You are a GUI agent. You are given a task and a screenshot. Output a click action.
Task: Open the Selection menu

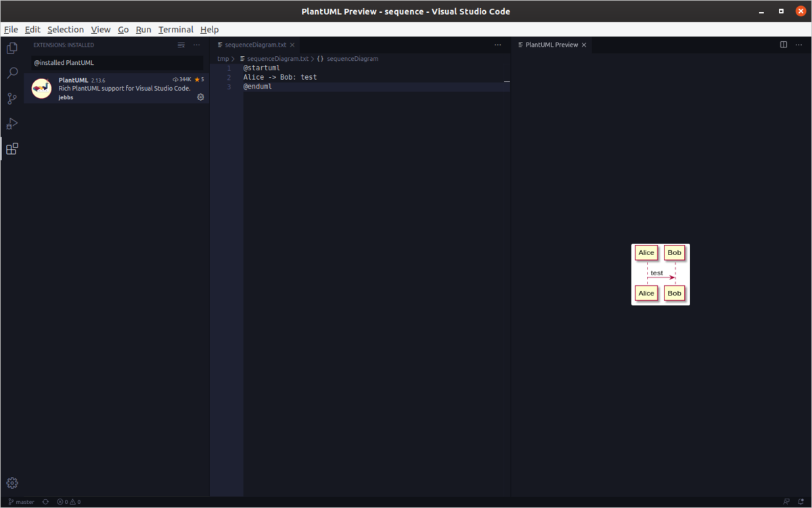[x=66, y=30]
